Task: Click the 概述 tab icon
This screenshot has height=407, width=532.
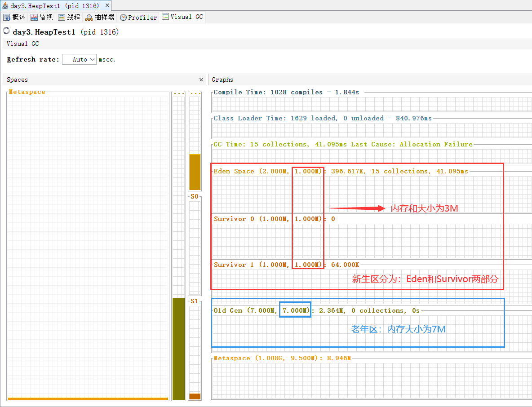Action: [x=7, y=18]
